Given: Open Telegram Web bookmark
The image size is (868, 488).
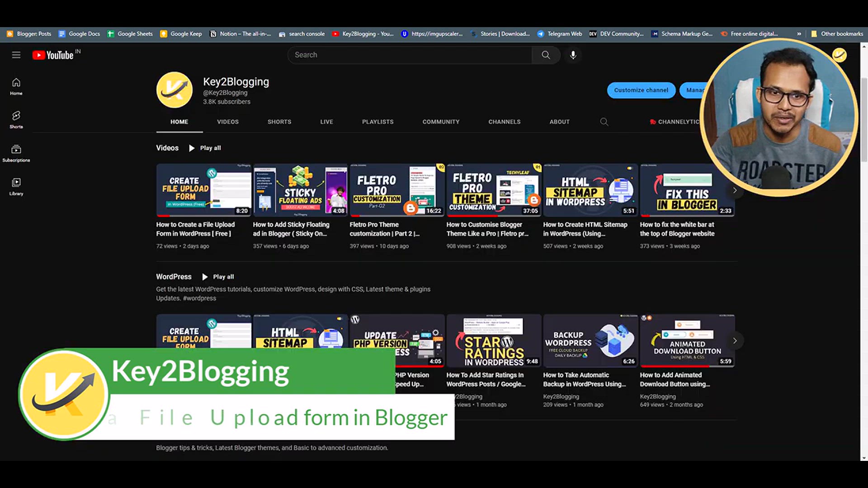Looking at the screenshot, I should 560,34.
